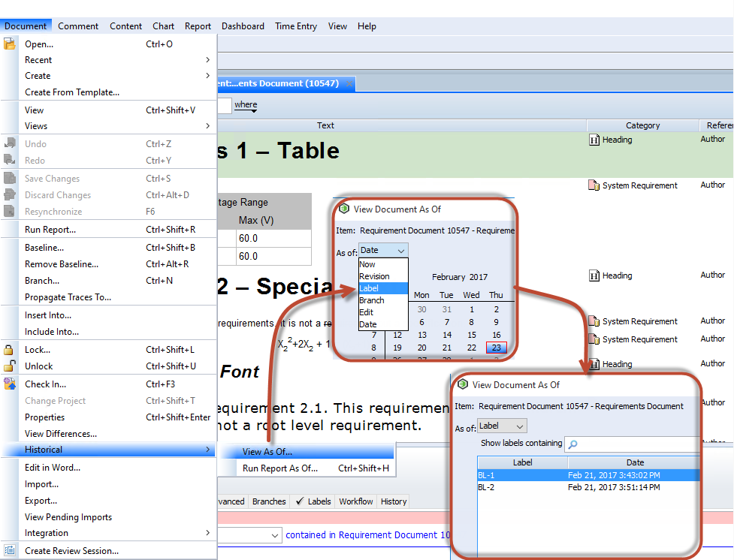The image size is (734, 560).
Task: Choose Label from the As of list
Action: [x=383, y=288]
